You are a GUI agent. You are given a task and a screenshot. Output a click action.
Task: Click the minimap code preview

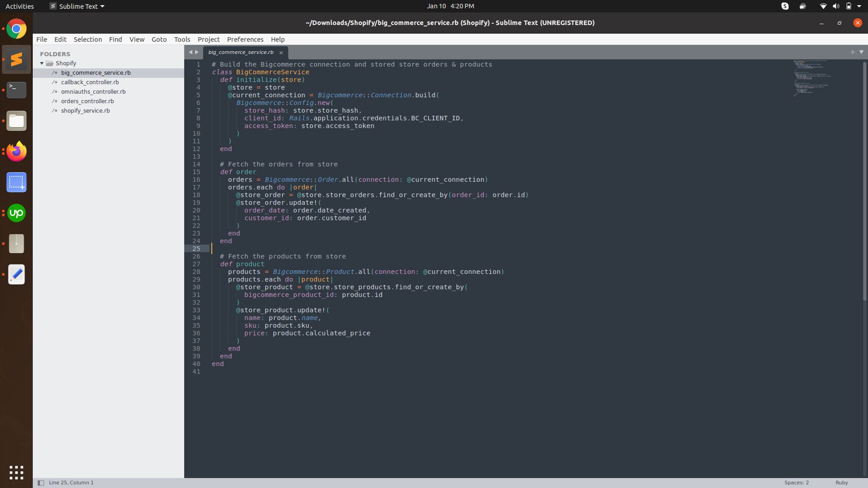click(813, 78)
